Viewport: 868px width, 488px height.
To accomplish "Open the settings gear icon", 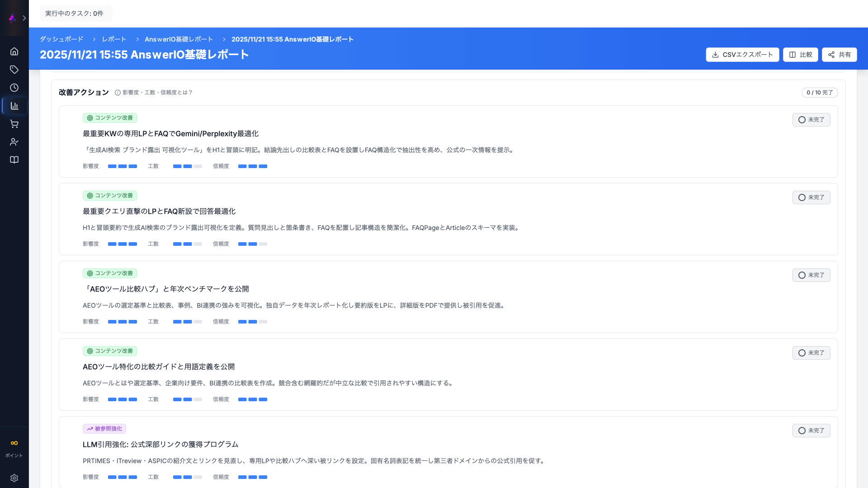I will click(14, 478).
